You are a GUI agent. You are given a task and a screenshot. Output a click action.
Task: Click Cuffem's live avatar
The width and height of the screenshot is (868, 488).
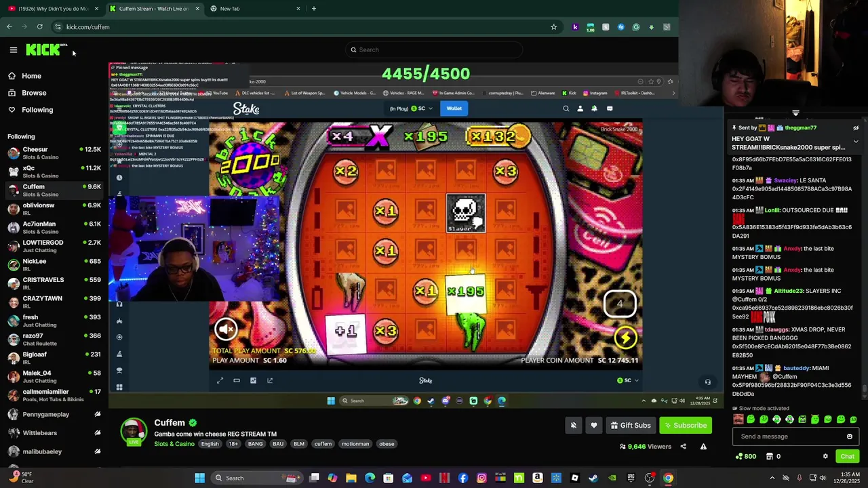(x=134, y=432)
